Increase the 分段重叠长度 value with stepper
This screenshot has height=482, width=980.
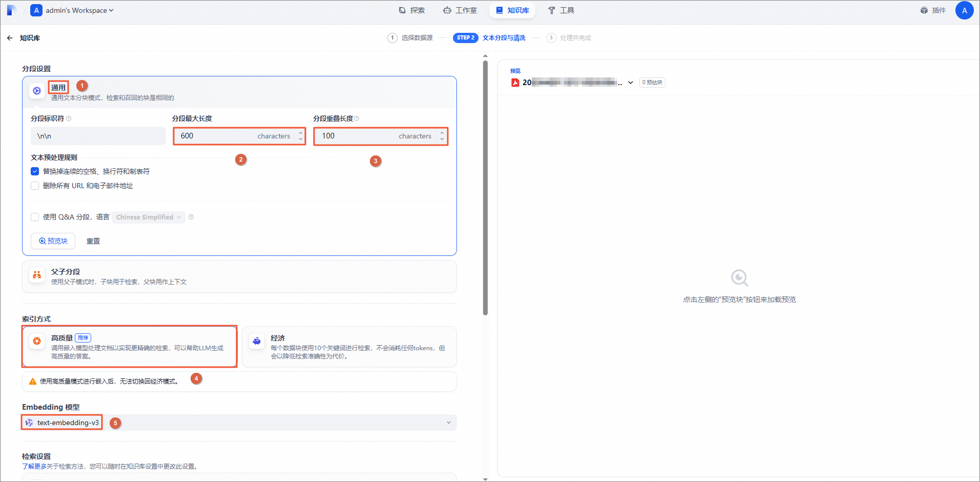click(x=442, y=133)
